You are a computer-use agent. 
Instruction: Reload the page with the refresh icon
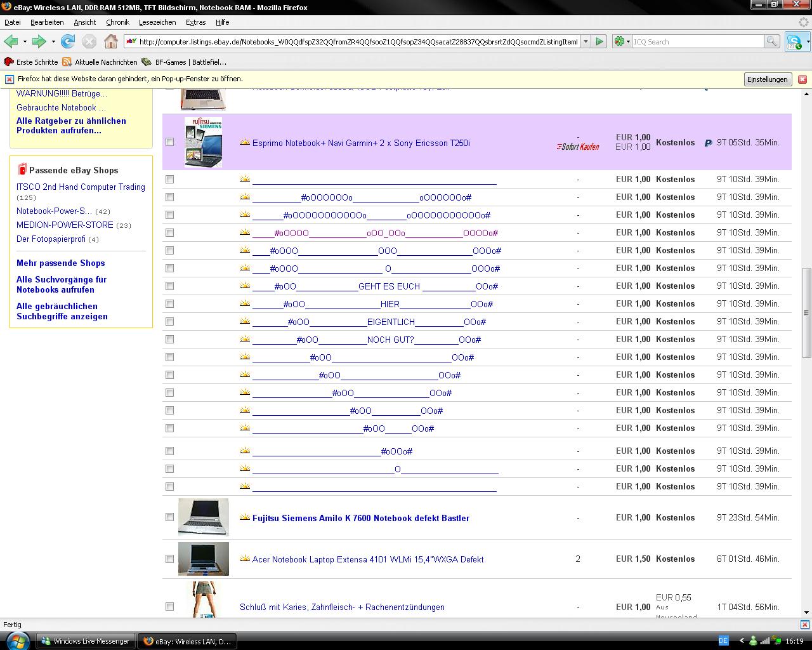pyautogui.click(x=68, y=41)
